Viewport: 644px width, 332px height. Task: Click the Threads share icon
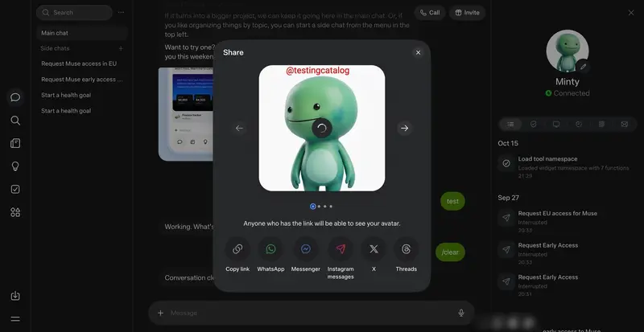407,249
